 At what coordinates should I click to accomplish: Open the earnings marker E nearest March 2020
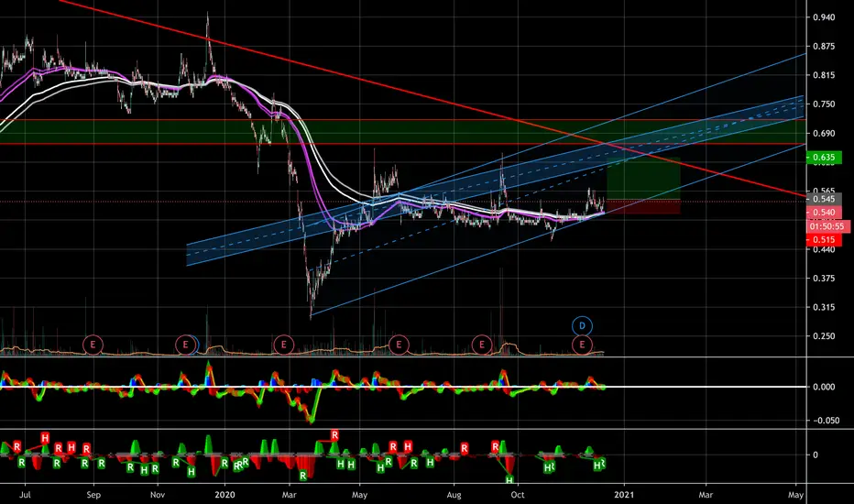coord(283,345)
